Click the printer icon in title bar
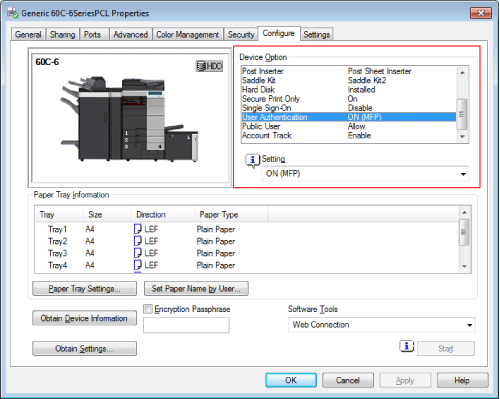The width and height of the screenshot is (500, 399). coord(13,13)
